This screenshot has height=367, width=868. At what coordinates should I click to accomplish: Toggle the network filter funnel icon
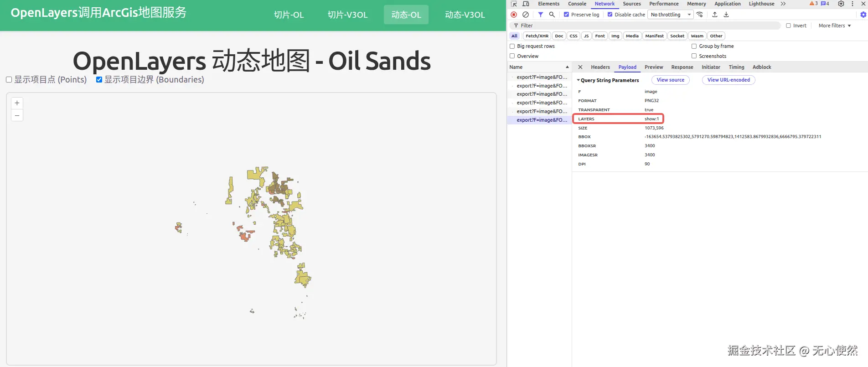541,15
